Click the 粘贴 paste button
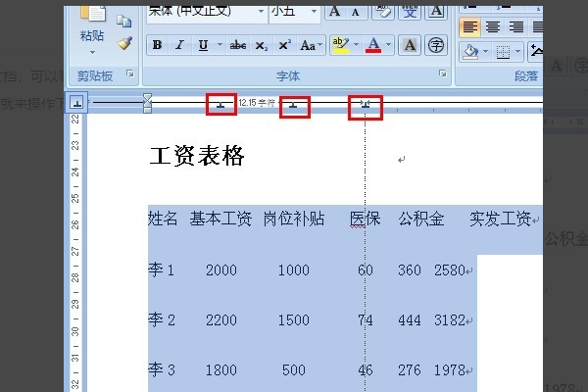 91,28
